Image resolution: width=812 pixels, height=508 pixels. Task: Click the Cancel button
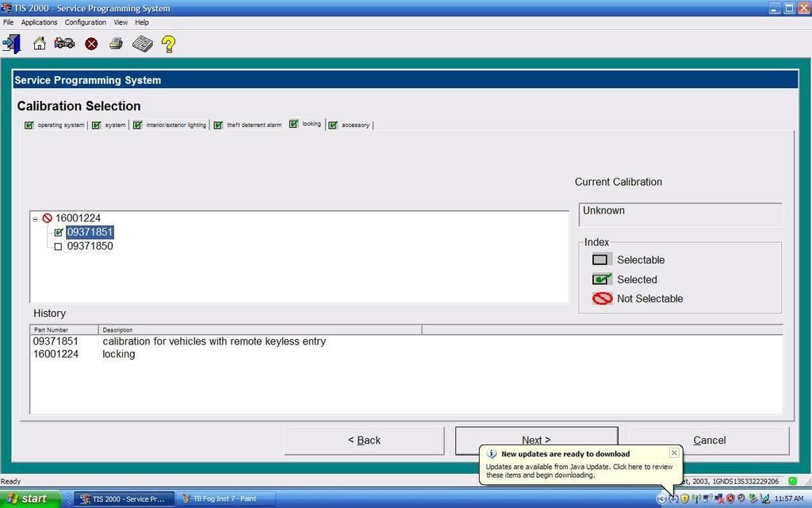tap(709, 441)
